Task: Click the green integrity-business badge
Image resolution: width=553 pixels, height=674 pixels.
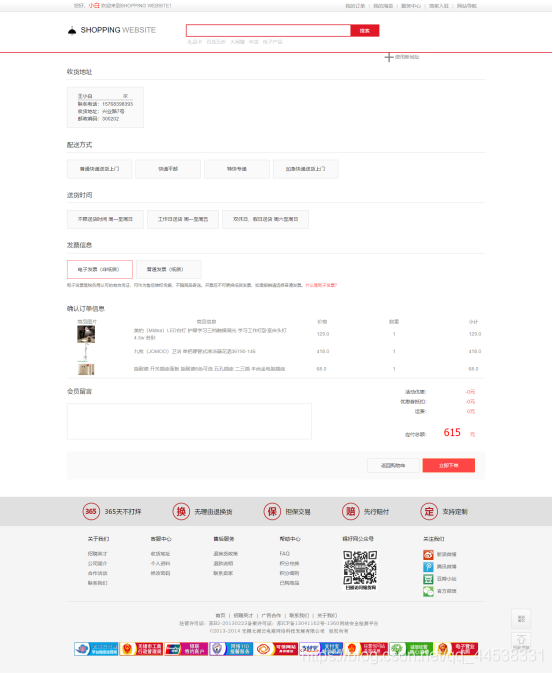Action: click(x=411, y=649)
